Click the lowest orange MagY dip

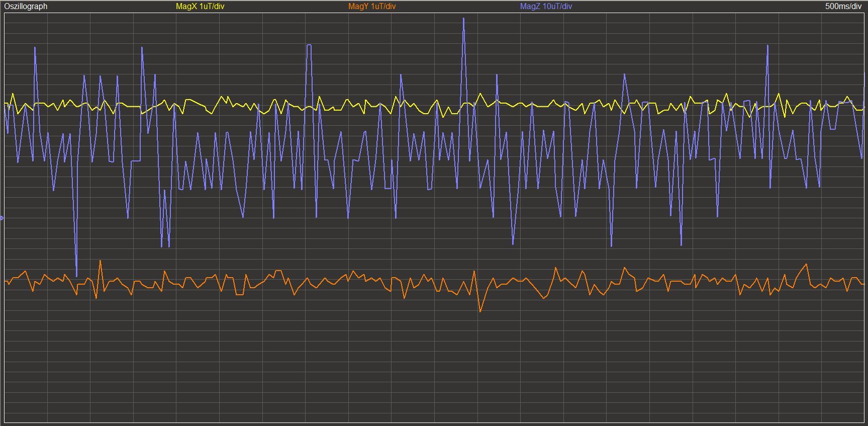click(480, 311)
